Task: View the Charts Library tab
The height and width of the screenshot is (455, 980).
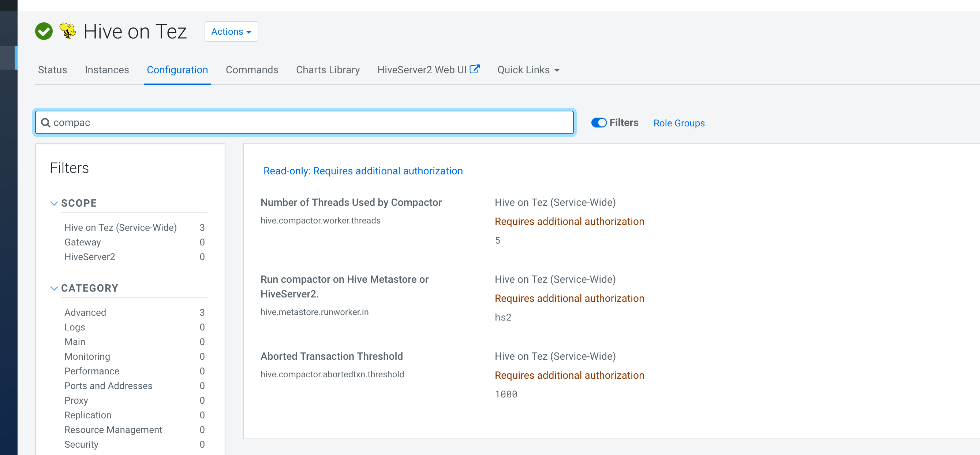Action: (x=328, y=70)
